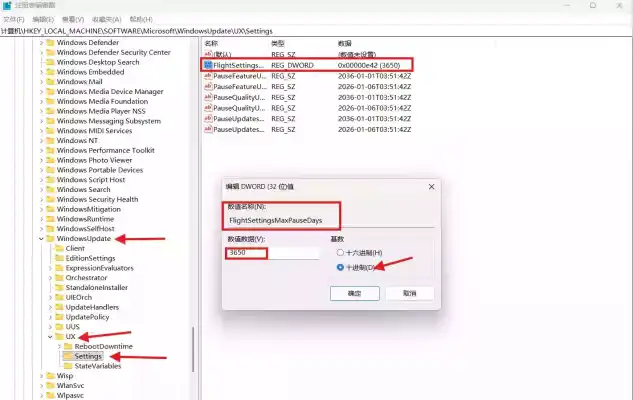Open the 查看(V) menu
The image size is (633, 400).
click(x=73, y=19)
